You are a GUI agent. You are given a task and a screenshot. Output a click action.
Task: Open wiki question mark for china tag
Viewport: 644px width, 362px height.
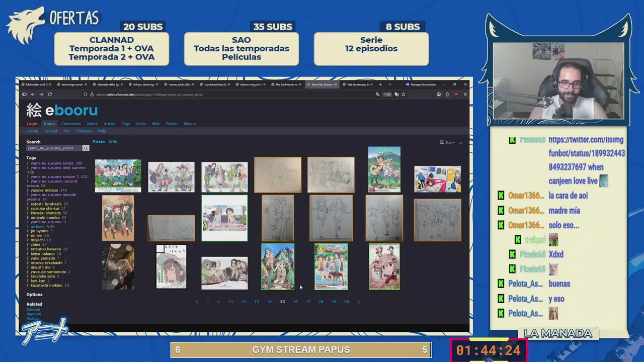(28, 245)
